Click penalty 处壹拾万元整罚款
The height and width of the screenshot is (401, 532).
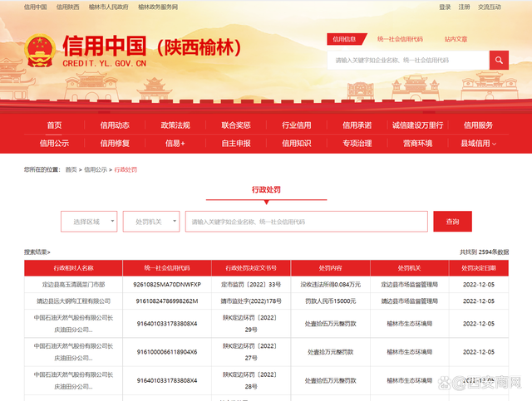pyautogui.click(x=331, y=352)
